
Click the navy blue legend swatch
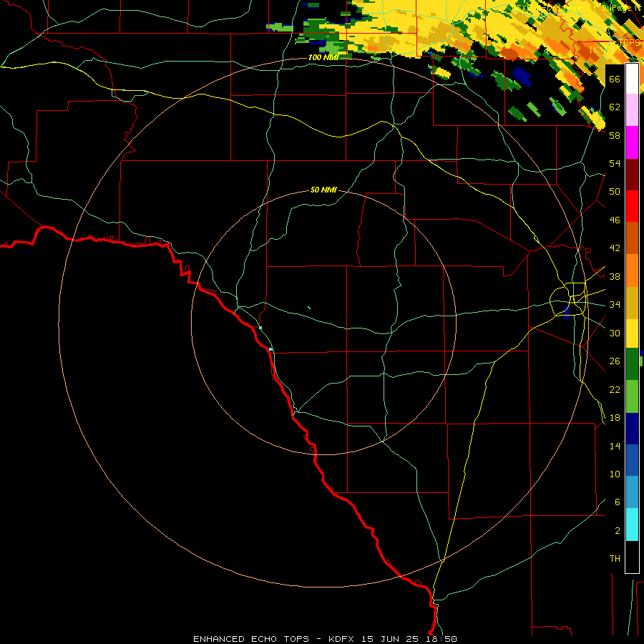coord(632,429)
